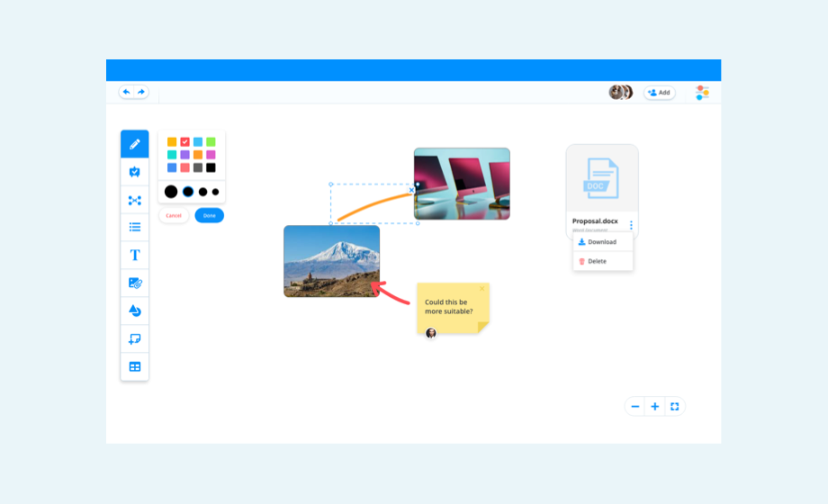Pick the smallest brush size dot
Viewport: 828px width, 504px height.
pyautogui.click(x=216, y=192)
